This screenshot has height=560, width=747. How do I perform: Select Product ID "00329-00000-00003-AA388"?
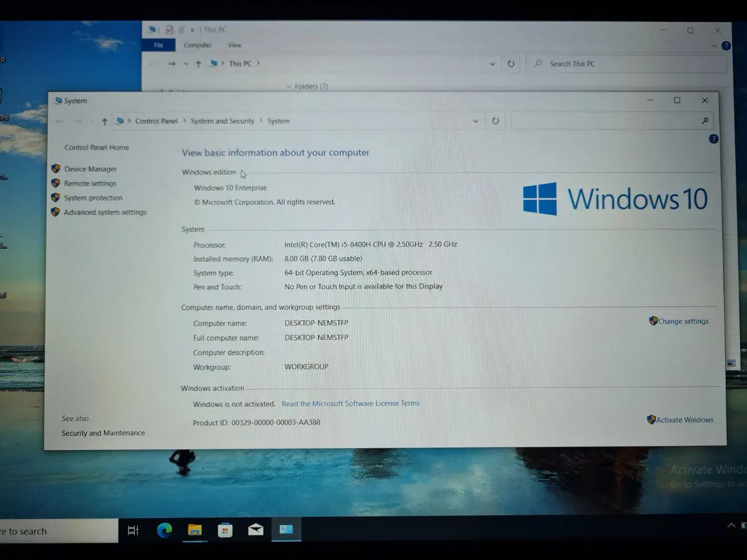pos(275,423)
